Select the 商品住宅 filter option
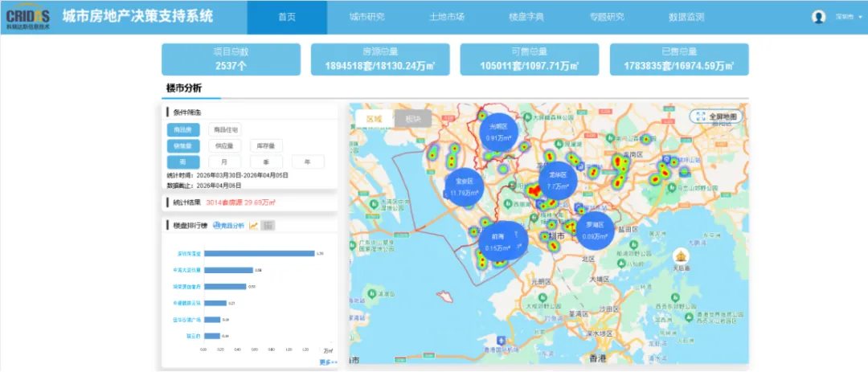Viewport: 868px width, 372px height. coord(225,129)
